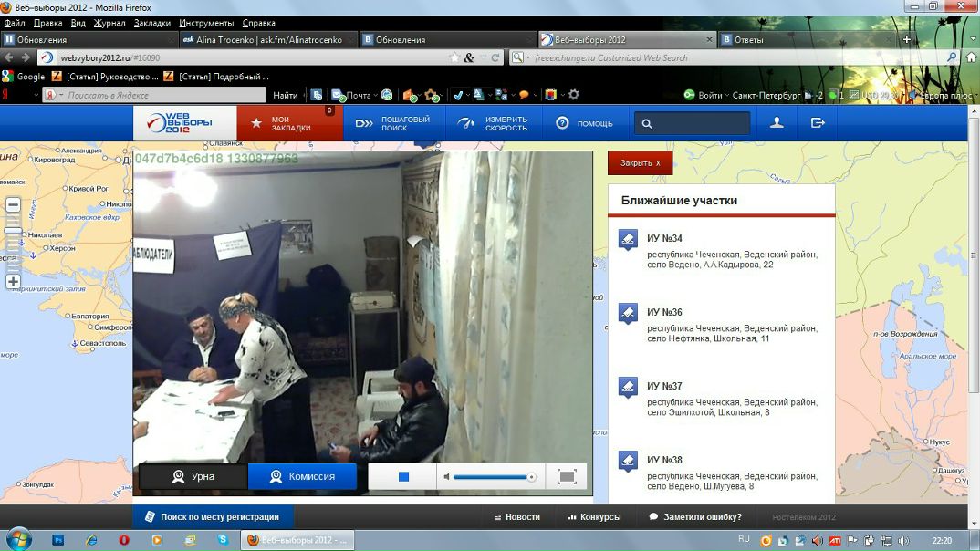Open polling station ИУ №34 entry
Image resolution: width=980 pixels, height=551 pixels.
click(x=665, y=237)
